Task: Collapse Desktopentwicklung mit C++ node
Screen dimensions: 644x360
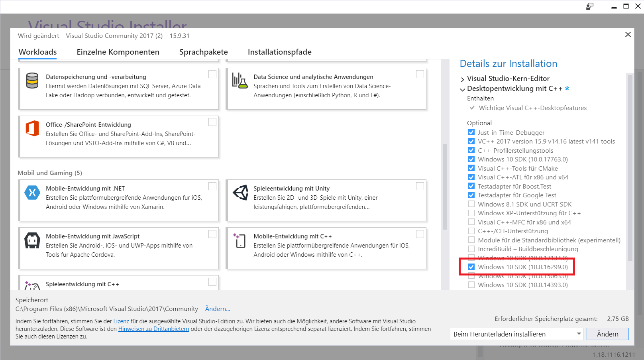Action: pos(462,89)
